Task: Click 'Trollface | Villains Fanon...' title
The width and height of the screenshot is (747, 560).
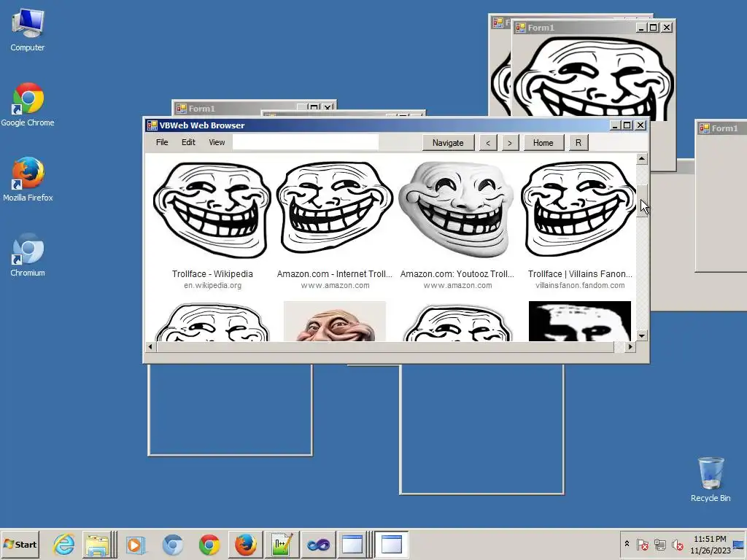Action: point(580,274)
